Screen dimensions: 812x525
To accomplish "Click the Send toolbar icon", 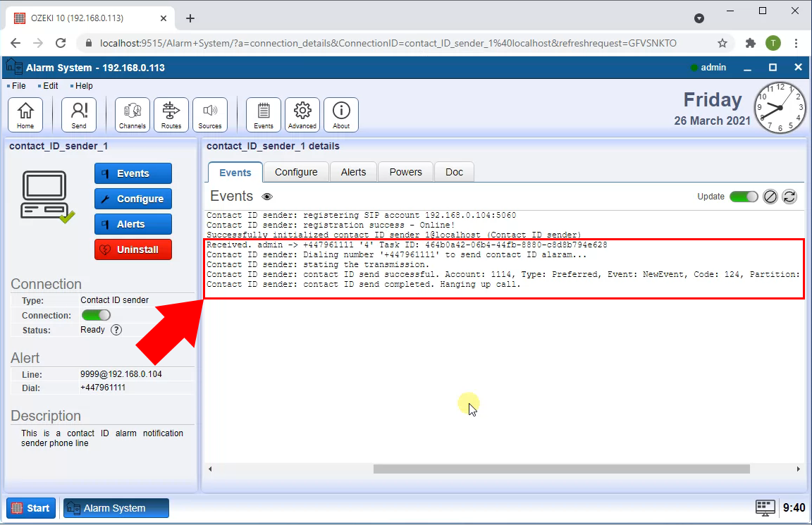I will pos(79,114).
